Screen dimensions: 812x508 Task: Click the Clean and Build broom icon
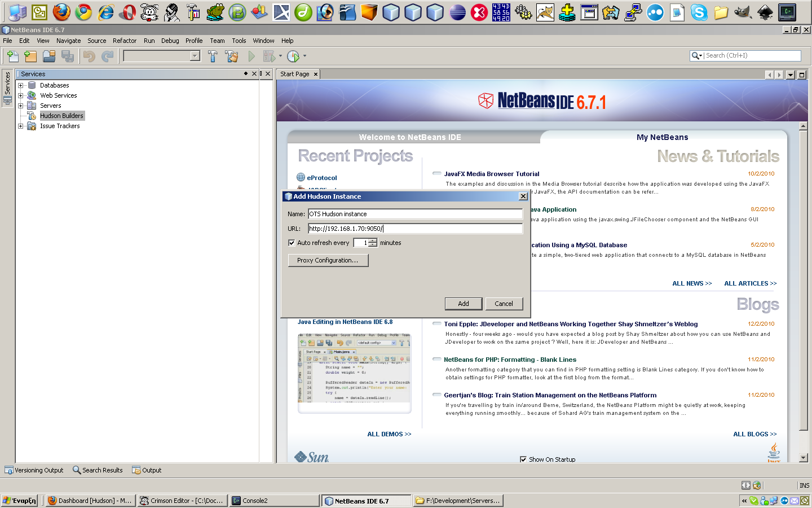(x=231, y=56)
